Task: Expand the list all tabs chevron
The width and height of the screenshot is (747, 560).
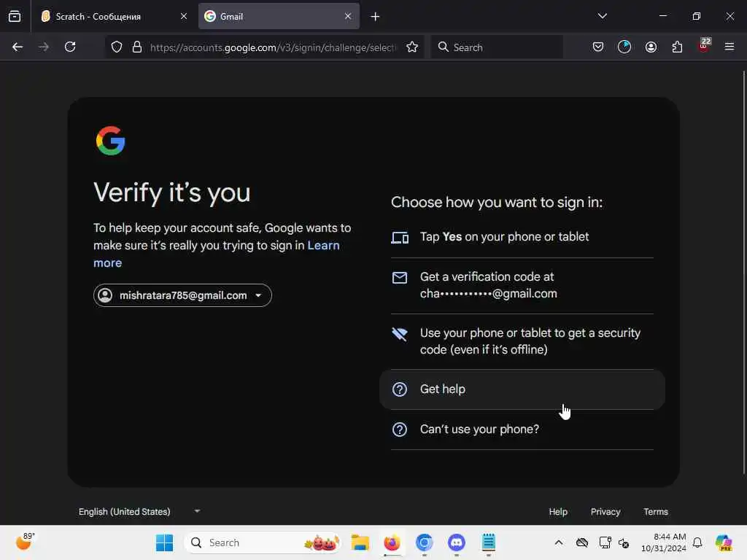Action: click(x=602, y=16)
